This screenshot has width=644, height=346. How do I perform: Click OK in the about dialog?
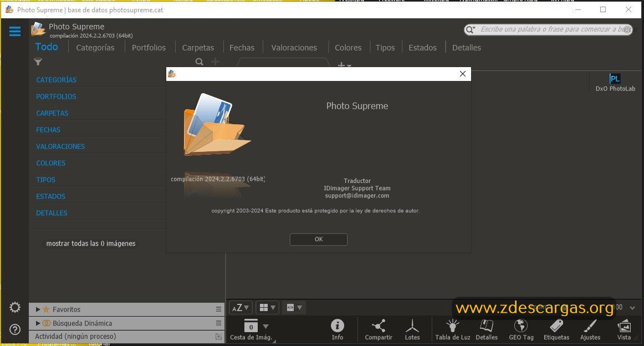pos(318,239)
